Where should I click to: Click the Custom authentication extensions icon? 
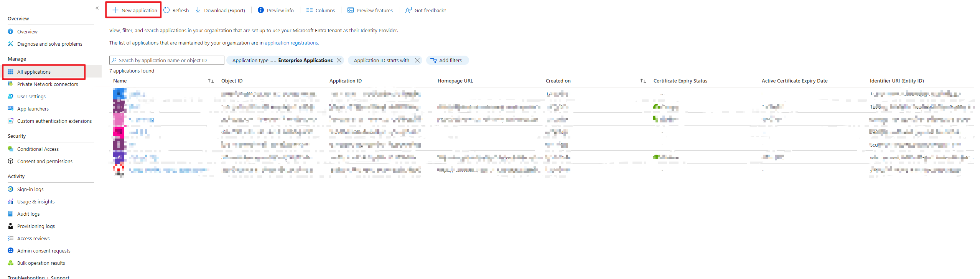11,121
